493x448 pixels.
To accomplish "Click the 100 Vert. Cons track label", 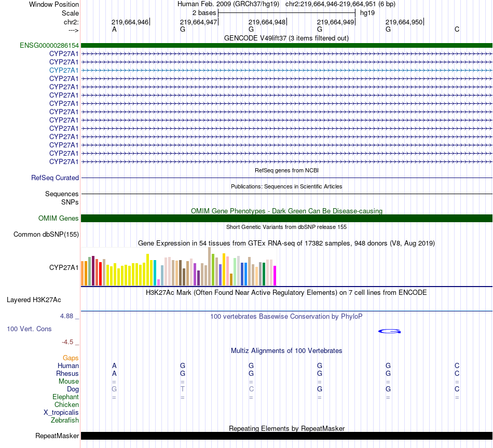I will click(x=29, y=329).
